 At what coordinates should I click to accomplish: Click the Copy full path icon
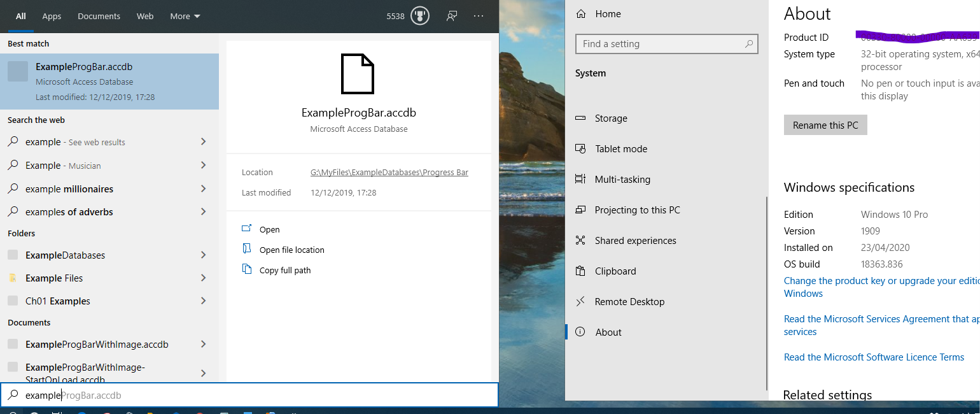pos(247,269)
